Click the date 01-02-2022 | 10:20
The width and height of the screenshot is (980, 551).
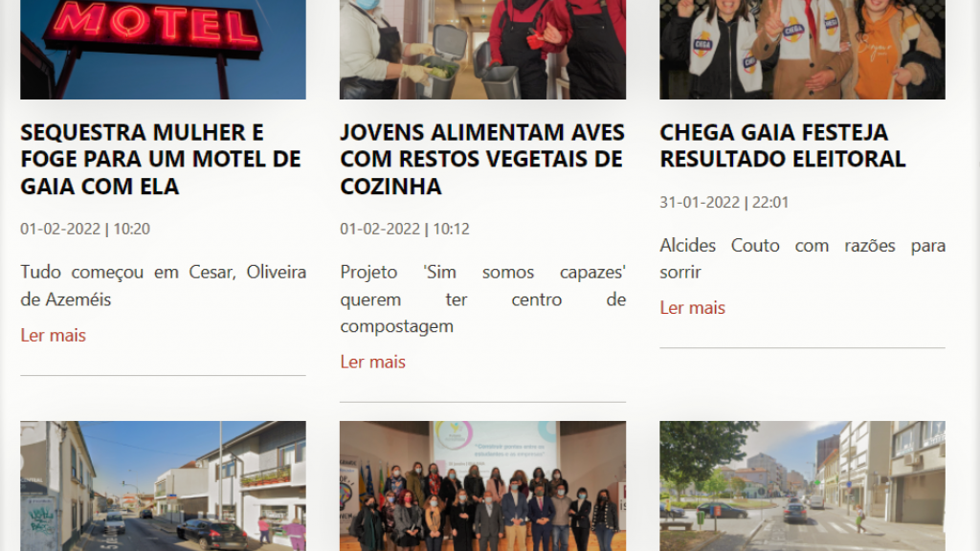[x=85, y=229]
